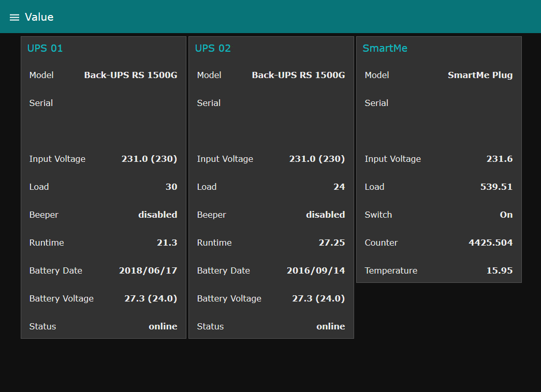
Task: Click UPS 02 Runtime value 27.25
Action: coord(331,243)
